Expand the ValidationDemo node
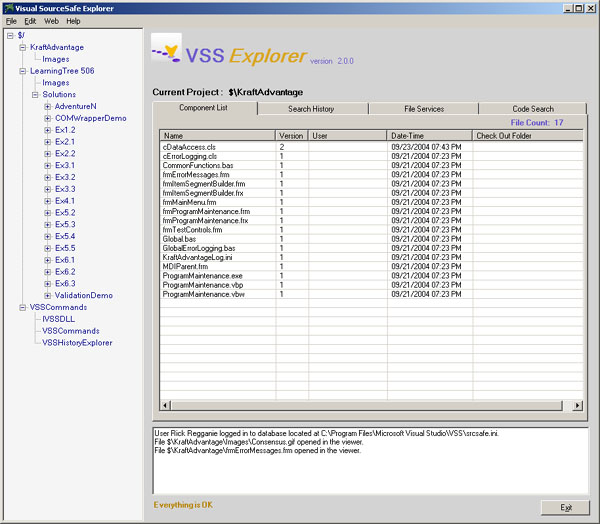 click(x=47, y=295)
